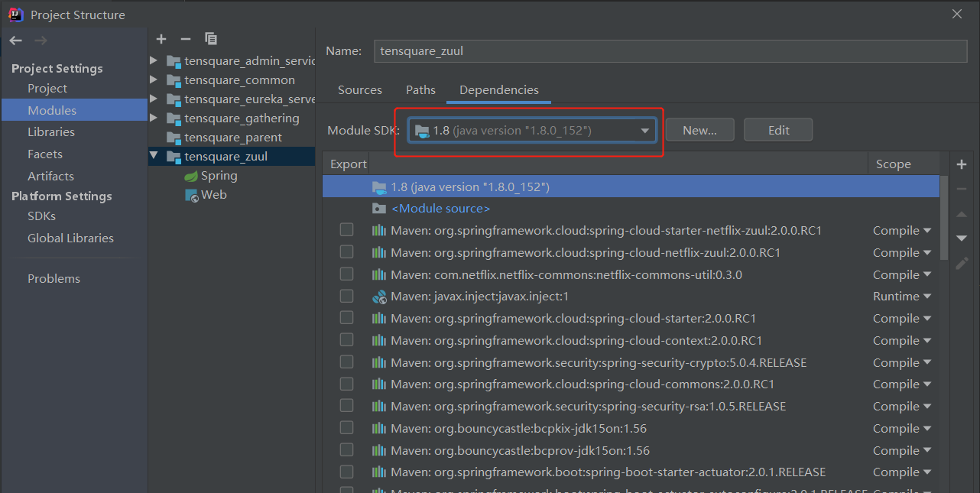Open SDKs platform settings

point(41,216)
